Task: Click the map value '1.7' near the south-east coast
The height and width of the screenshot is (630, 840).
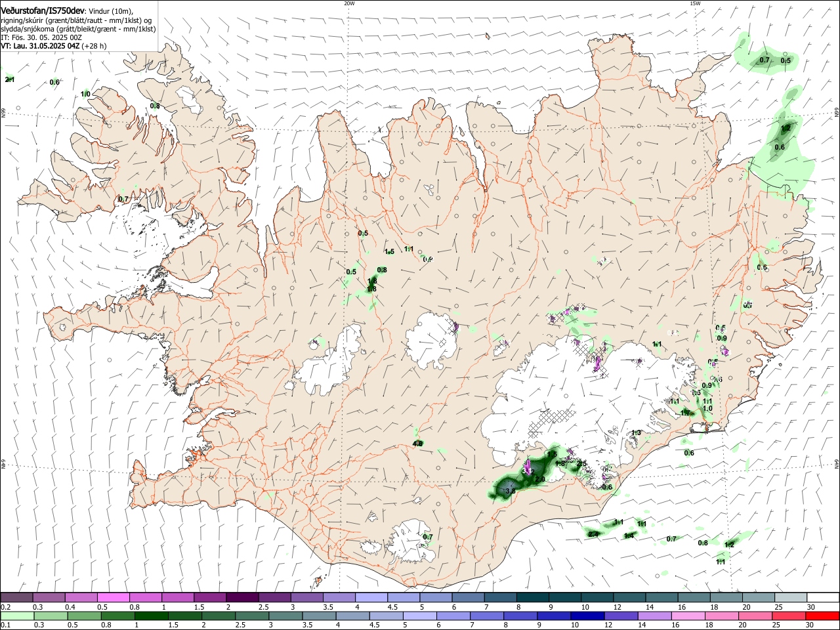Action: coord(686,413)
